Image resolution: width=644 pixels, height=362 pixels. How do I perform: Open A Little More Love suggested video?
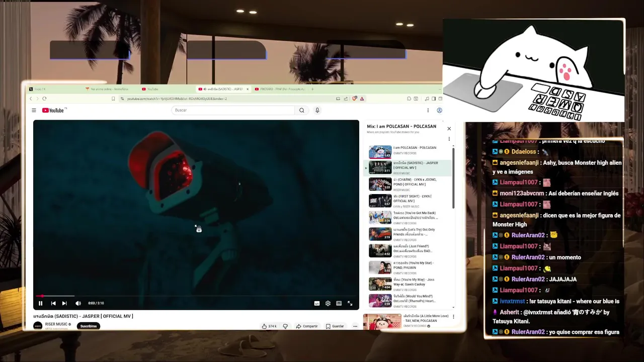406,321
